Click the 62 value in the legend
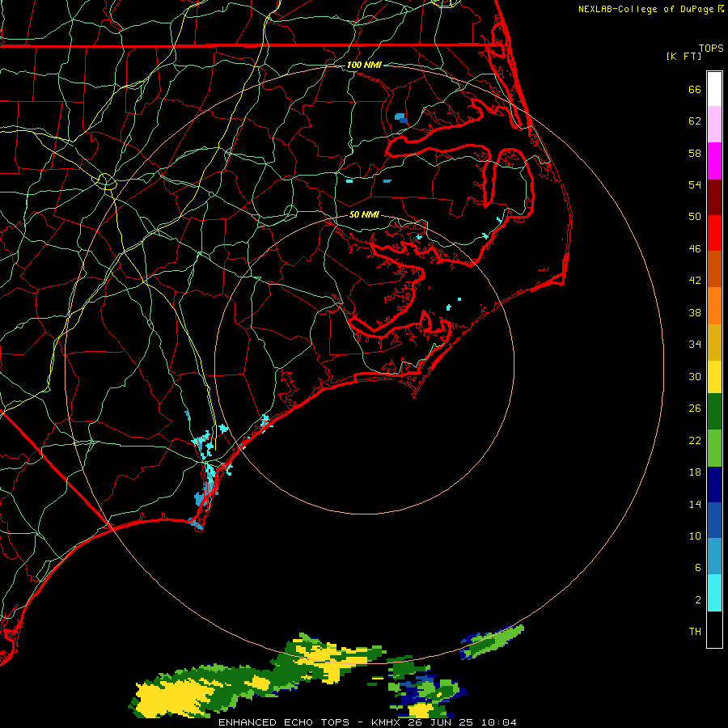Image resolution: width=728 pixels, height=728 pixels. 695,121
